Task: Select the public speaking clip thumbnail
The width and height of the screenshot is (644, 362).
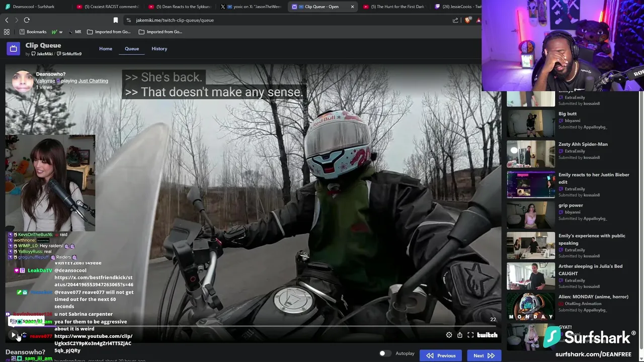Action: 531,245
